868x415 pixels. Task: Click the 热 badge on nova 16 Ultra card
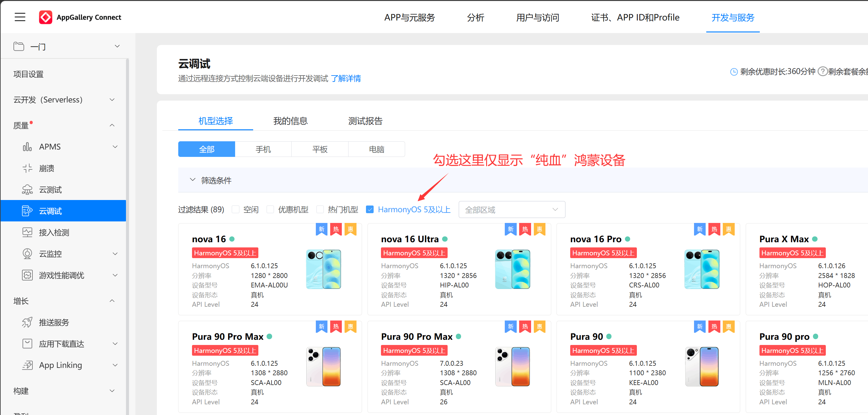(x=525, y=230)
